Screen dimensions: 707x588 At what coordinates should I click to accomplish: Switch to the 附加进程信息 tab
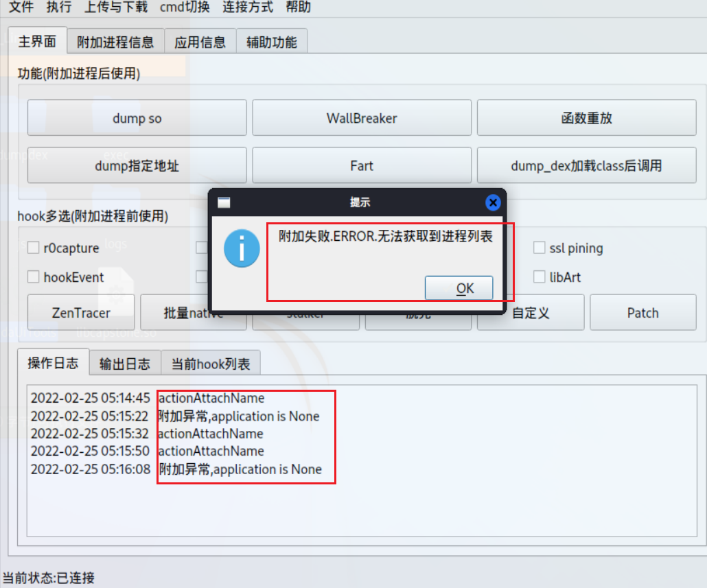(115, 42)
